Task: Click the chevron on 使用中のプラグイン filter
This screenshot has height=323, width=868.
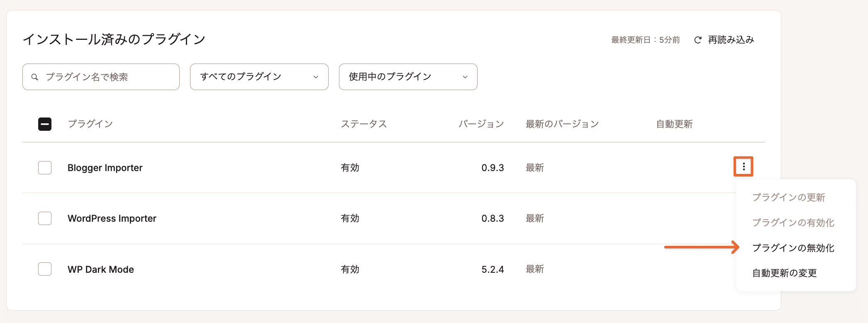Action: pos(466,76)
